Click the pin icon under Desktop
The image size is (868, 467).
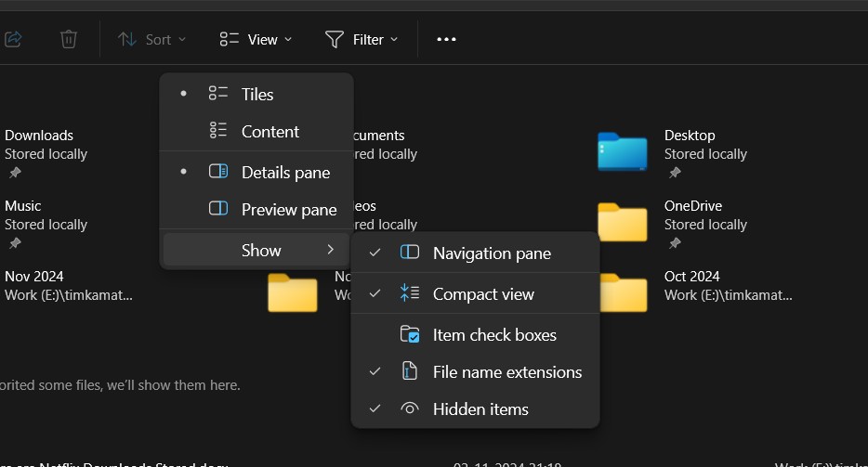click(x=675, y=173)
